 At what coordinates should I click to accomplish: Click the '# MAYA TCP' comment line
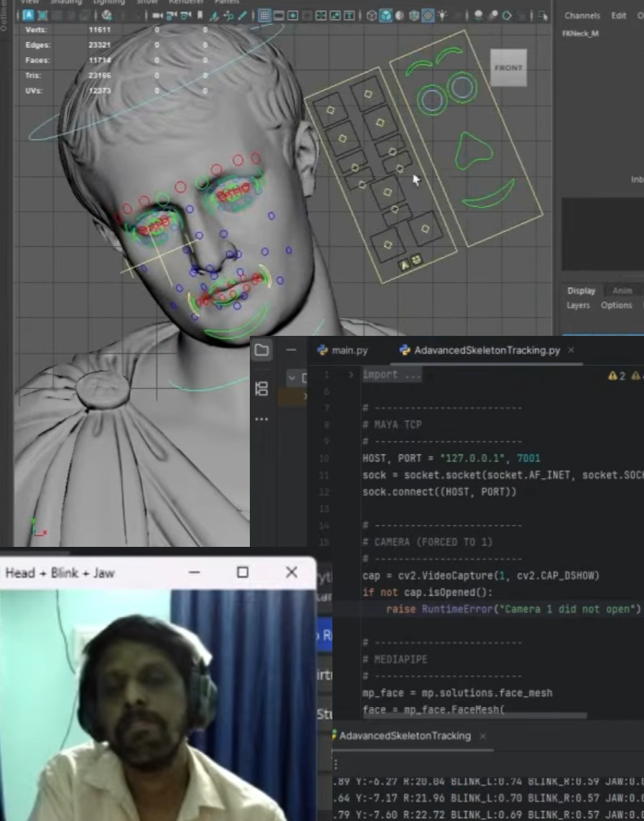[x=392, y=425]
